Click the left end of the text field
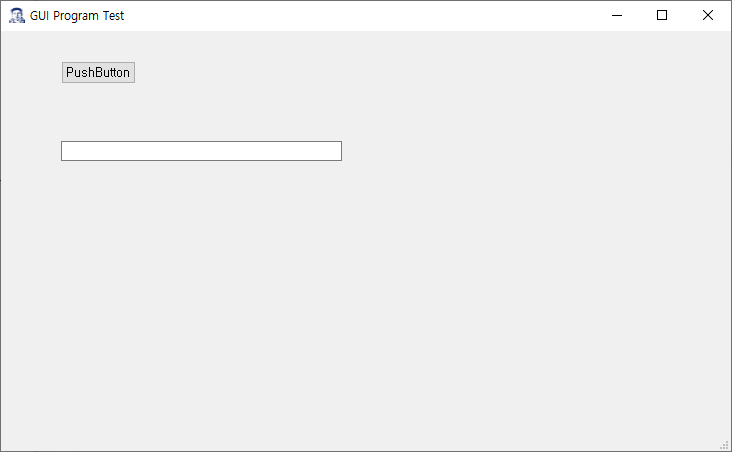Viewport: 732px width, 452px height. coord(65,151)
